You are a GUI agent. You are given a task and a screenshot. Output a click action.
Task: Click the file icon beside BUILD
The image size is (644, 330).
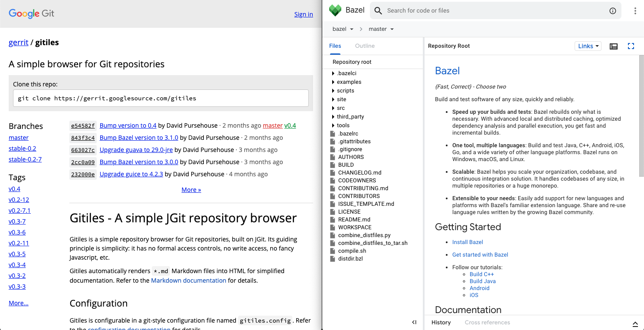click(x=333, y=165)
